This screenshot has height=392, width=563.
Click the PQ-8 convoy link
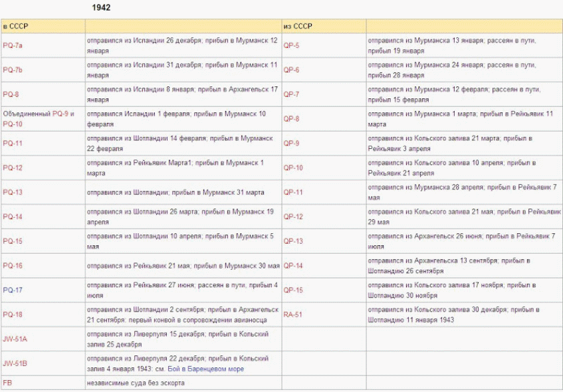point(11,94)
